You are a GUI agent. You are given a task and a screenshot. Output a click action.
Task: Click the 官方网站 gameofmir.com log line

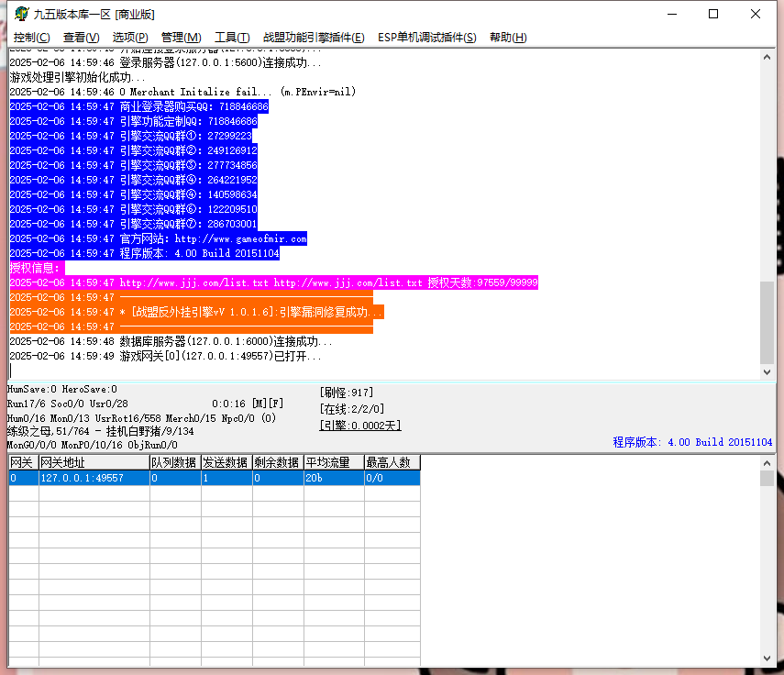pos(159,239)
